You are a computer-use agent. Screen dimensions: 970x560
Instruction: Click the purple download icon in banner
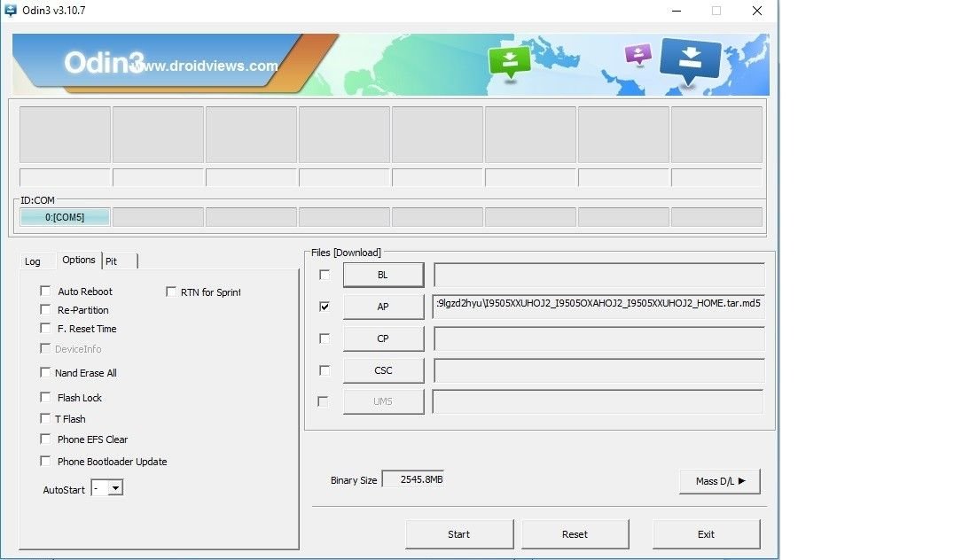638,55
